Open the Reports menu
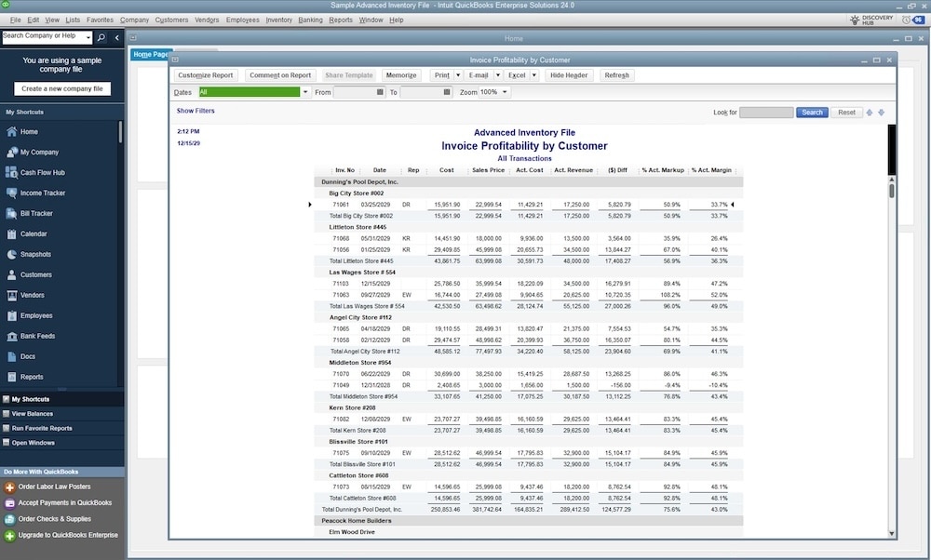Image resolution: width=931 pixels, height=560 pixels. click(341, 20)
